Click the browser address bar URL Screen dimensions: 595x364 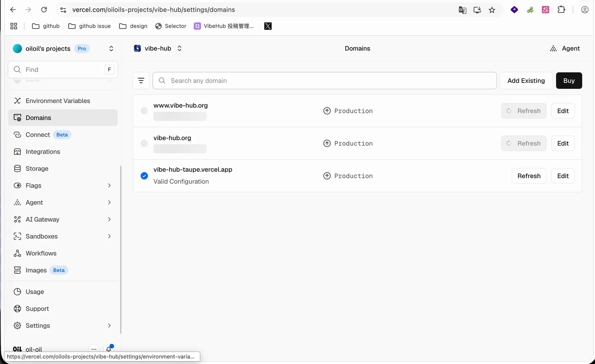154,10
